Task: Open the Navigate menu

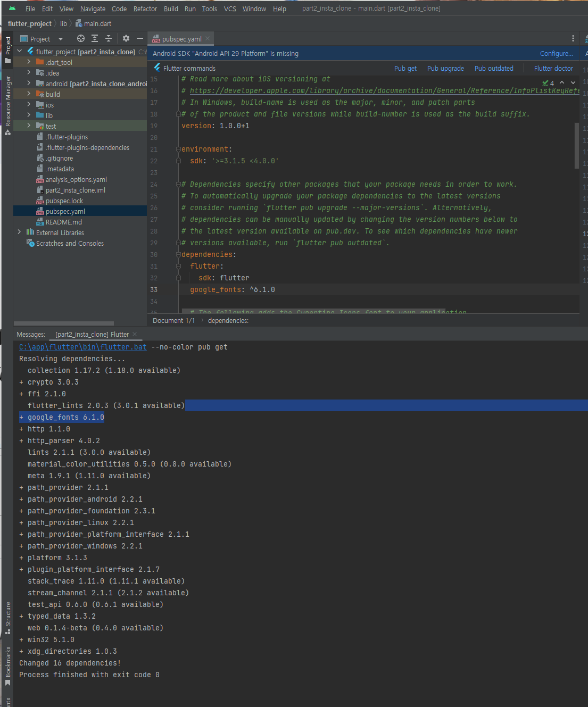Action: (x=93, y=9)
